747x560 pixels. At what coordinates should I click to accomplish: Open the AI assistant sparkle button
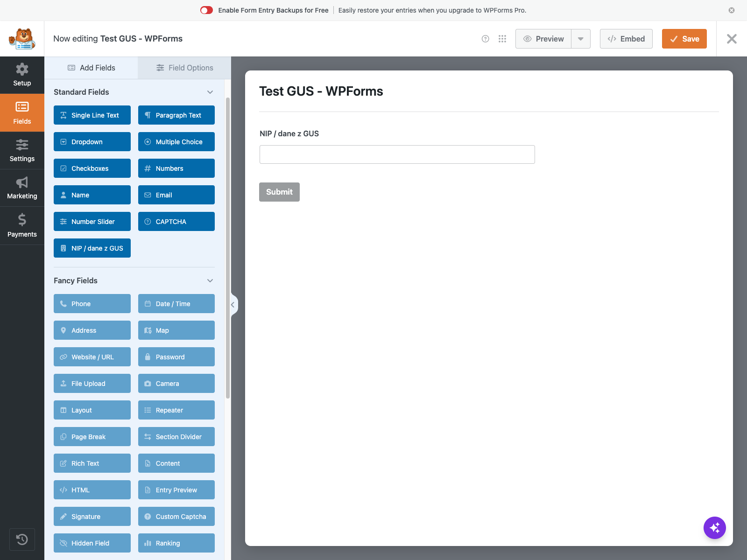(715, 528)
